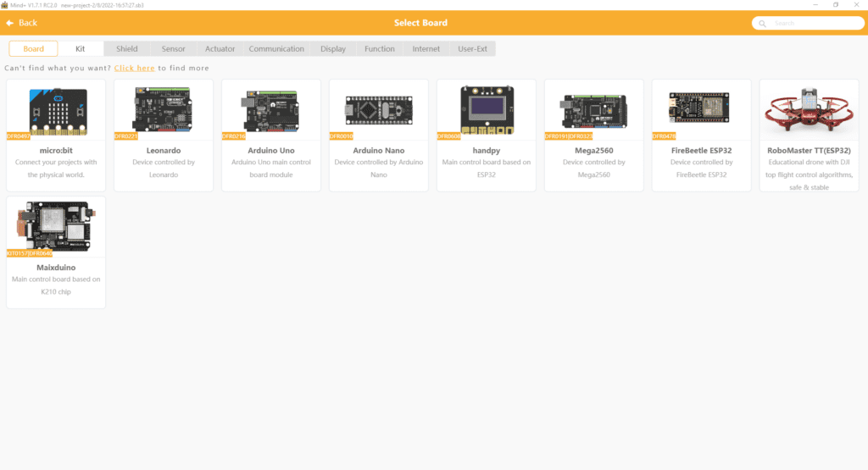Choose the Maixduino board image
The width and height of the screenshot is (868, 470).
(x=56, y=226)
